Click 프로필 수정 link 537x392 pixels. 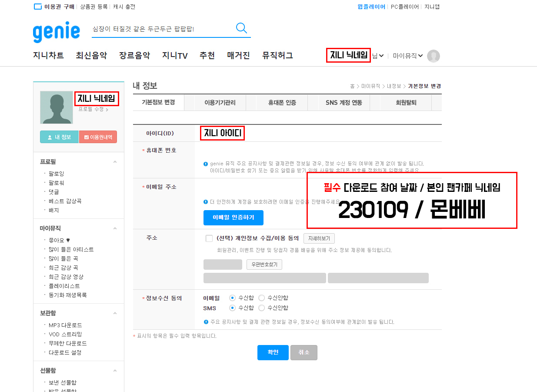[x=93, y=109]
